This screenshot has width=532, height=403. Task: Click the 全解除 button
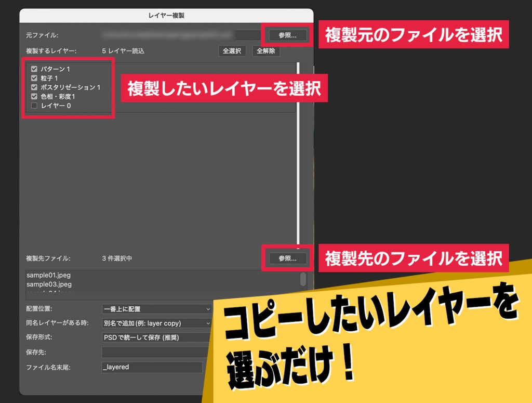click(x=266, y=51)
